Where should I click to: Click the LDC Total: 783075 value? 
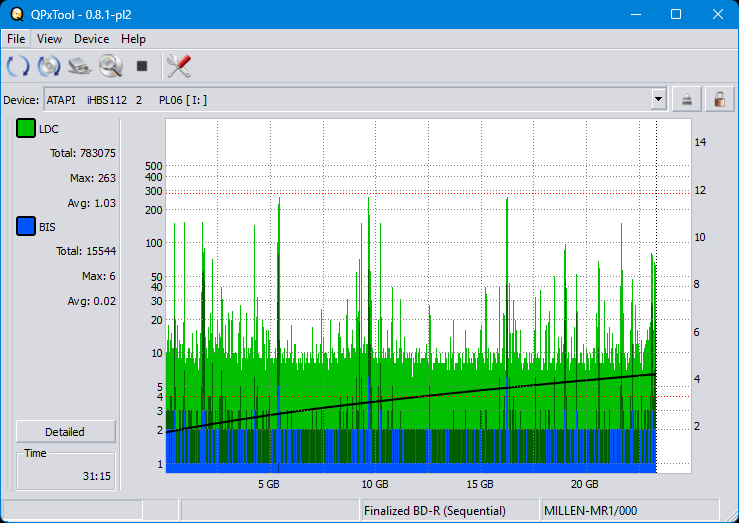coord(83,153)
